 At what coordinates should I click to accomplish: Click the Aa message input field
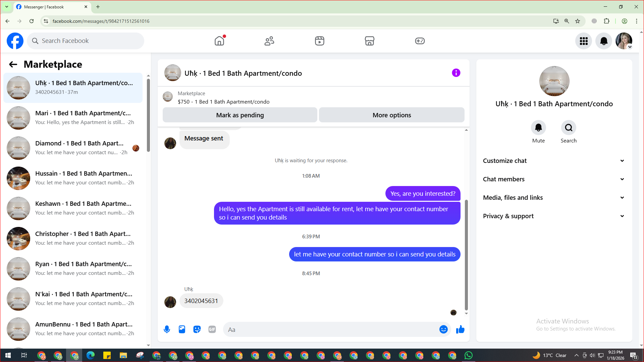click(x=330, y=329)
